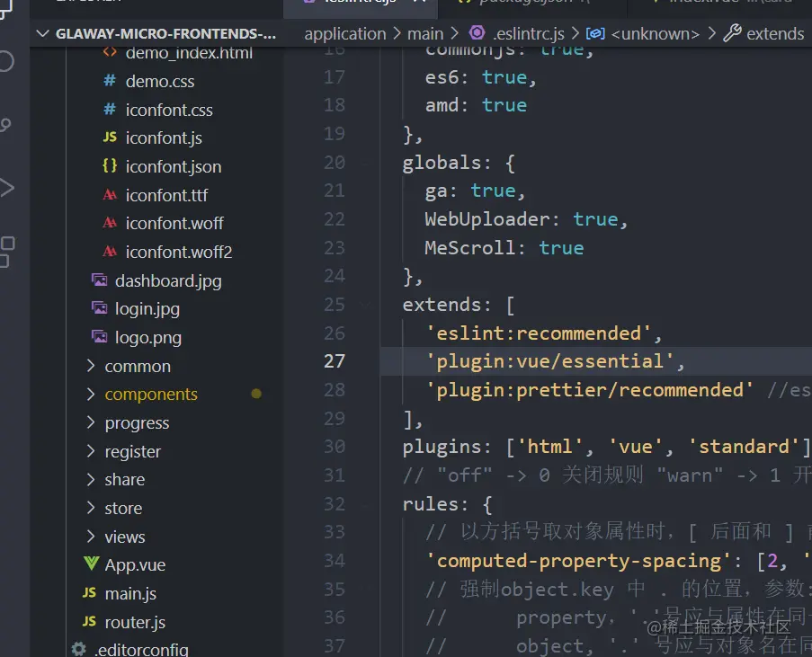
Task: Open demo_index.html file
Action: (x=189, y=53)
